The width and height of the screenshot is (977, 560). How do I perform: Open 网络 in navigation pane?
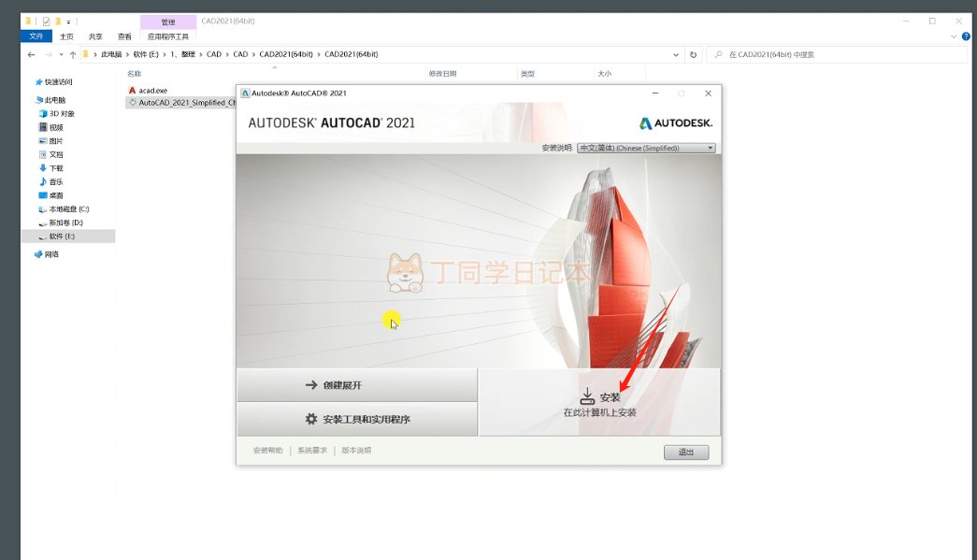[x=51, y=254]
